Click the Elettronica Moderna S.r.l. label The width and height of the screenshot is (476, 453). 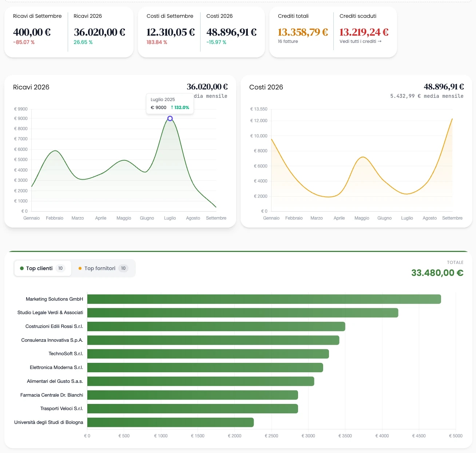(56, 368)
